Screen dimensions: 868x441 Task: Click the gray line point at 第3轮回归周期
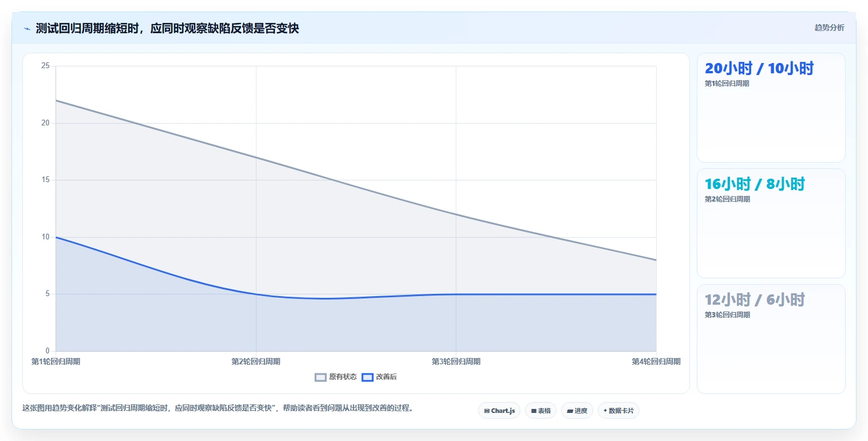point(456,214)
